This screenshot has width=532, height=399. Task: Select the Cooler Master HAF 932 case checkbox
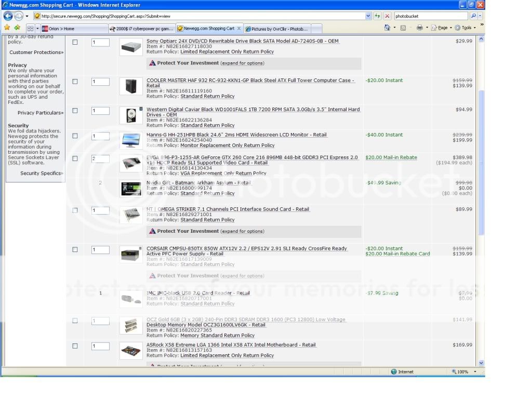[75, 82]
